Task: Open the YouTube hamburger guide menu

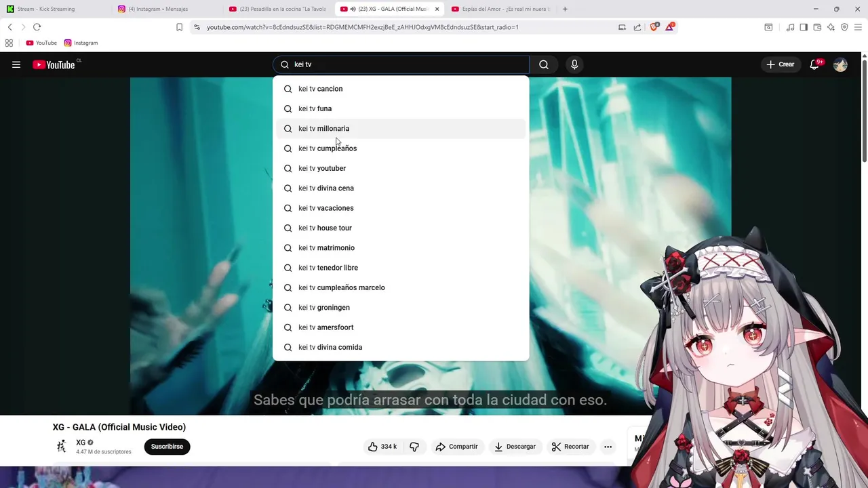Action: pos(16,64)
